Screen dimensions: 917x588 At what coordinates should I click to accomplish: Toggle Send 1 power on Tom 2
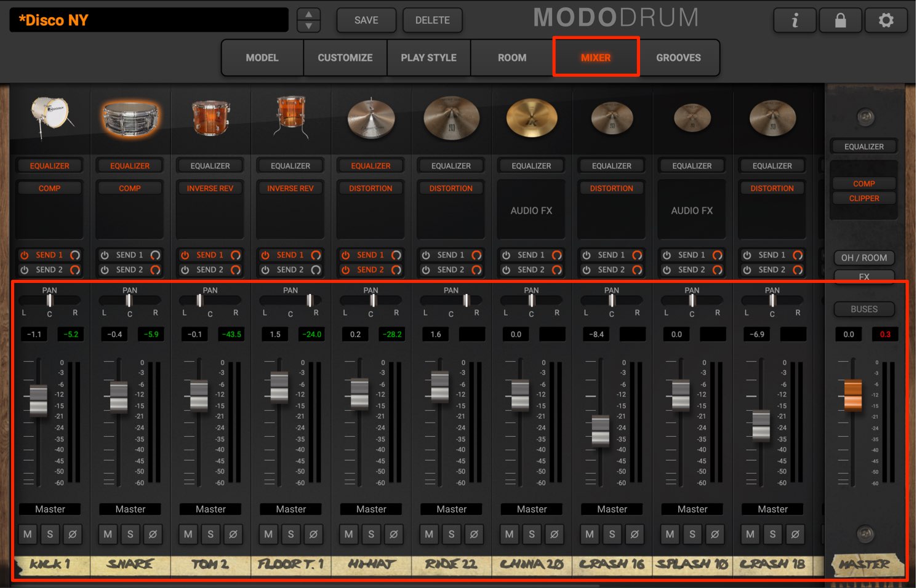coord(185,255)
